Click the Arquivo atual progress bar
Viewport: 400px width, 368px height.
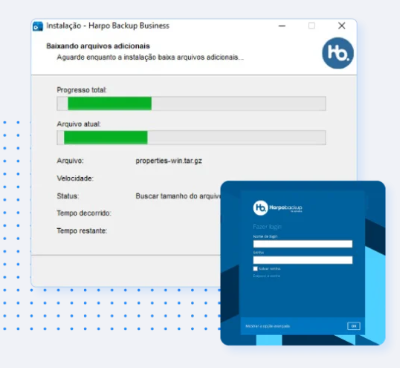pos(191,137)
